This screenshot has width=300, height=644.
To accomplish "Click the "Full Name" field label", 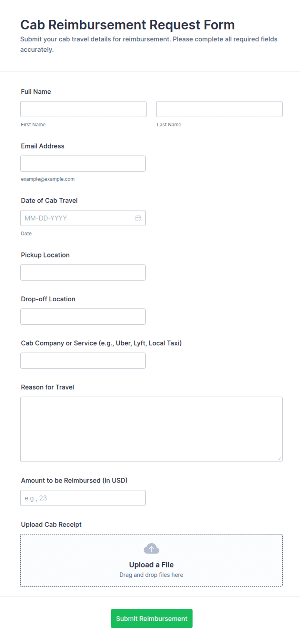I will [x=36, y=92].
